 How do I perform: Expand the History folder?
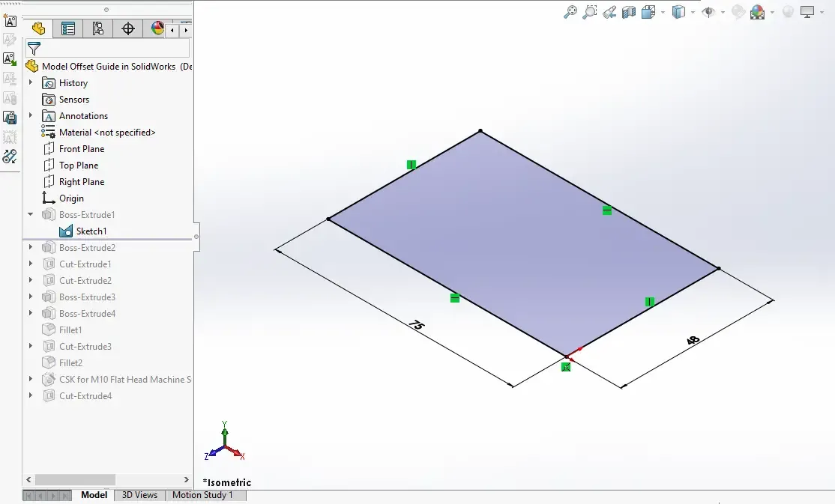pyautogui.click(x=30, y=82)
